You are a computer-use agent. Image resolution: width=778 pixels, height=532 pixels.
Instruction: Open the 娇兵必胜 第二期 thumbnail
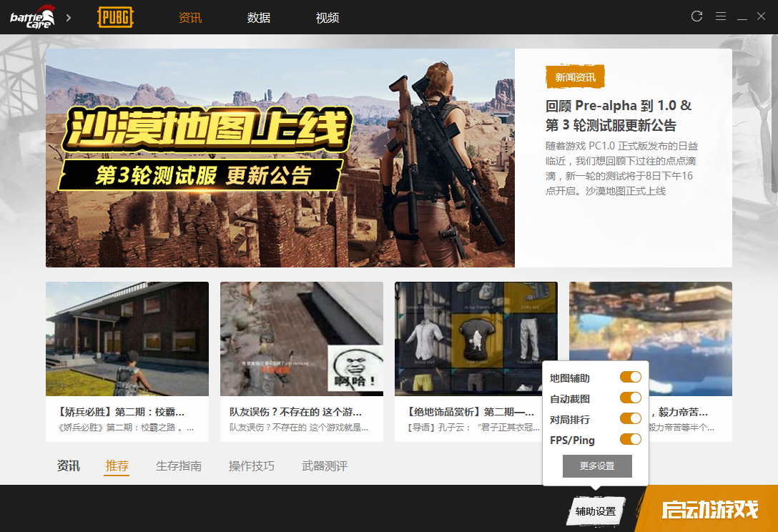(127, 339)
